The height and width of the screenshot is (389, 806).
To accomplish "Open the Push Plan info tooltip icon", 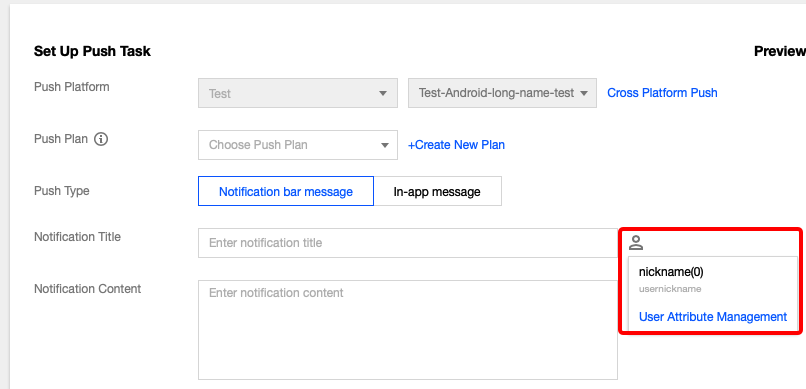I will pyautogui.click(x=101, y=139).
